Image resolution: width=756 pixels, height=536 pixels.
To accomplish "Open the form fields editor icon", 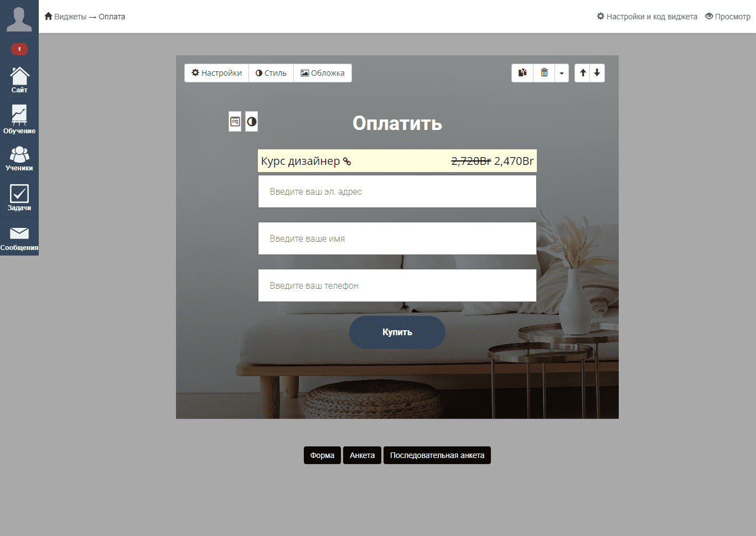I will [235, 122].
